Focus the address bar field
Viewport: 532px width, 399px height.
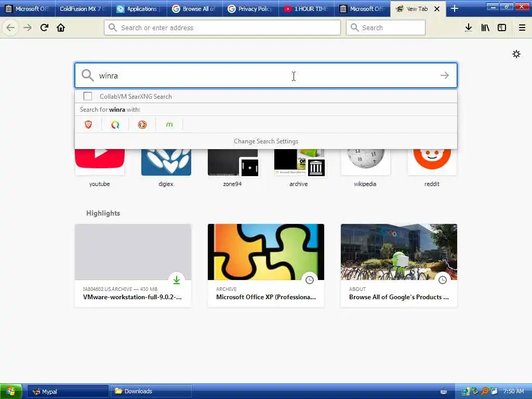(222, 28)
